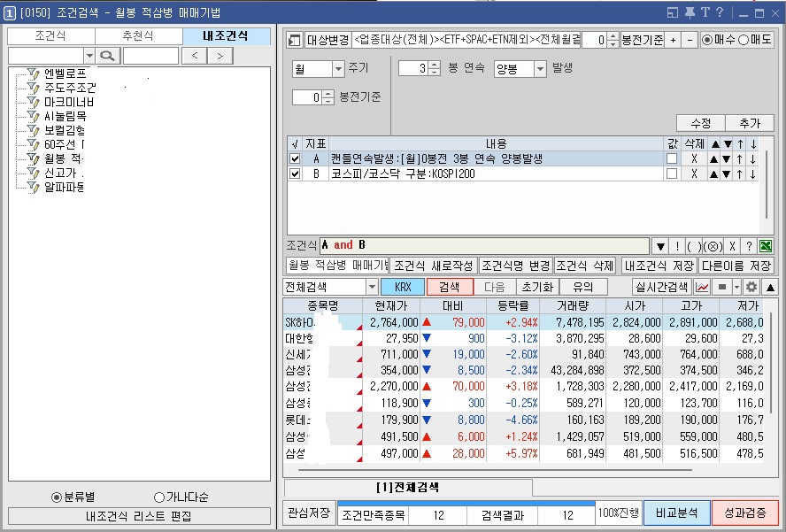Click the KRX market button
786x532 pixels.
coord(403,288)
